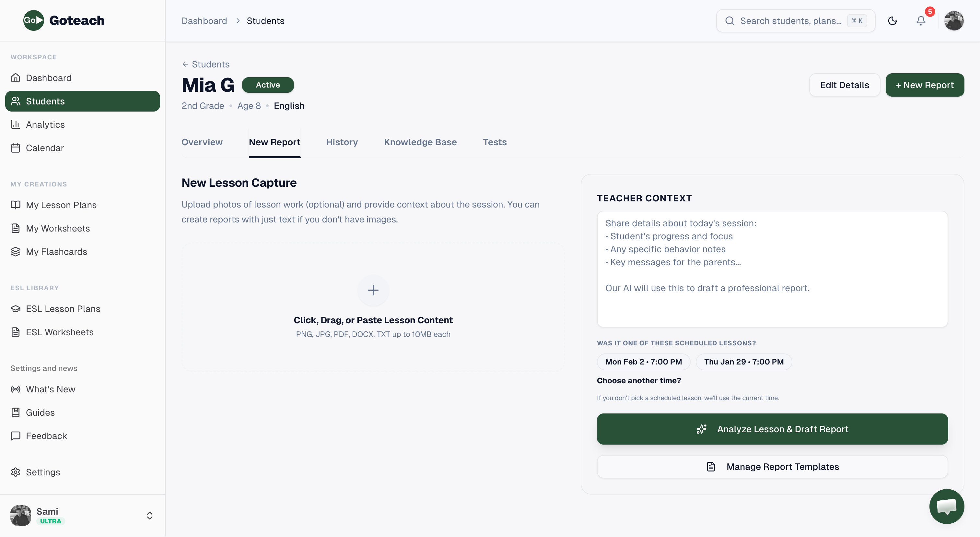
Task: Toggle dark mode with the moon icon
Action: 892,20
